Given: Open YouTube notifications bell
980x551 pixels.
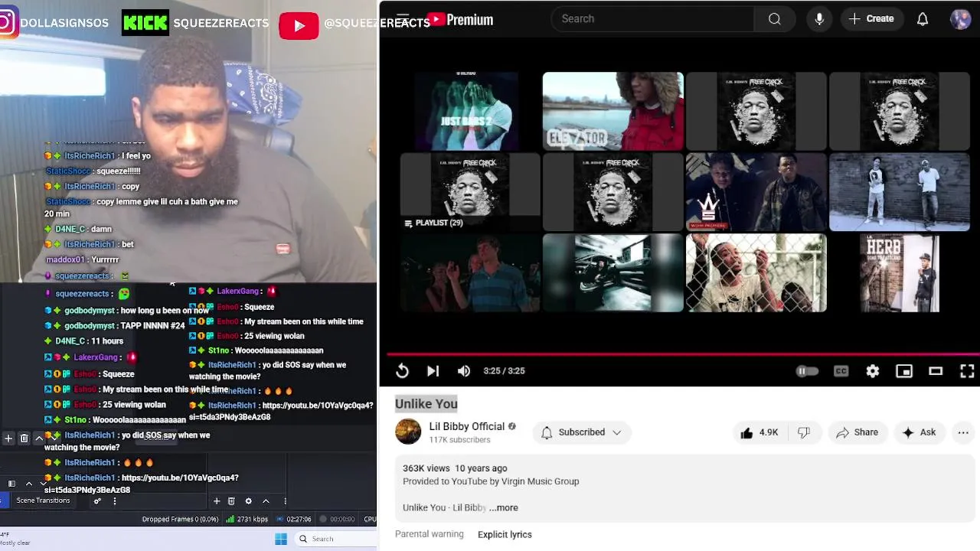Looking at the screenshot, I should (923, 19).
